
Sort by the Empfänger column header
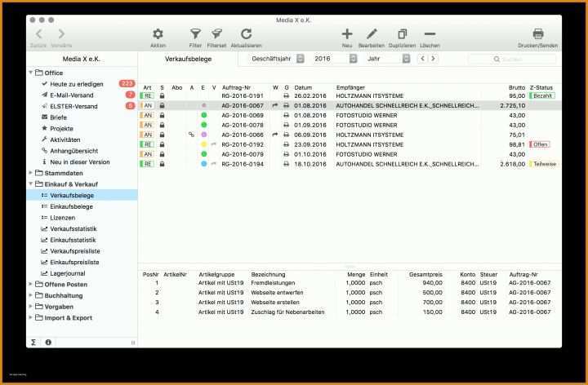coord(350,87)
